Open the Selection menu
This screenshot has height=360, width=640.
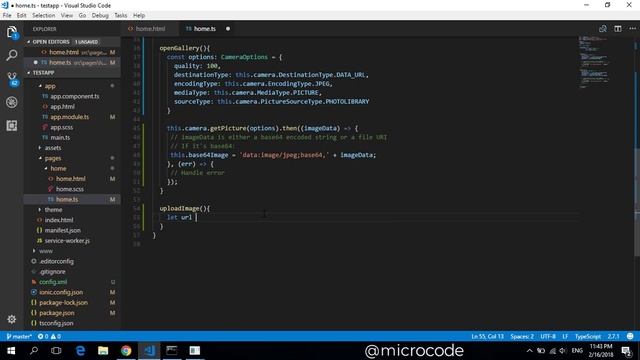coord(44,16)
